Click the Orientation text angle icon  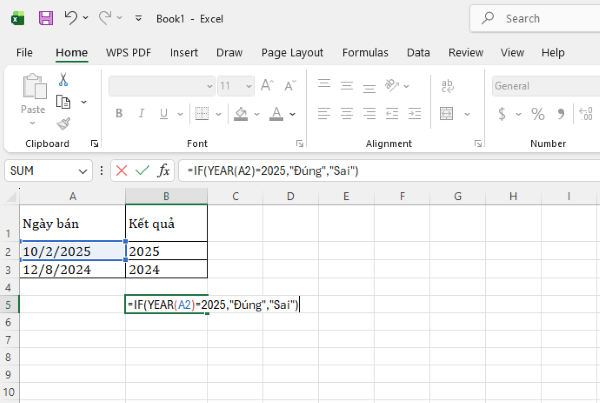point(392,85)
